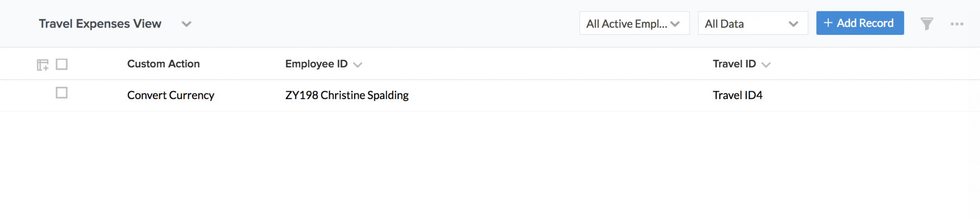Open the three-dot more options menu
The height and width of the screenshot is (218, 980).
[x=957, y=24]
